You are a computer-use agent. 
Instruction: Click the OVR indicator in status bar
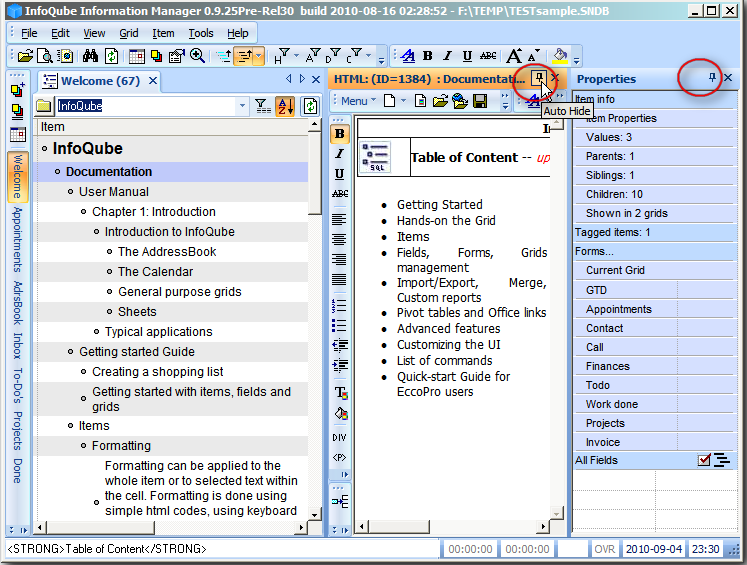coord(604,549)
